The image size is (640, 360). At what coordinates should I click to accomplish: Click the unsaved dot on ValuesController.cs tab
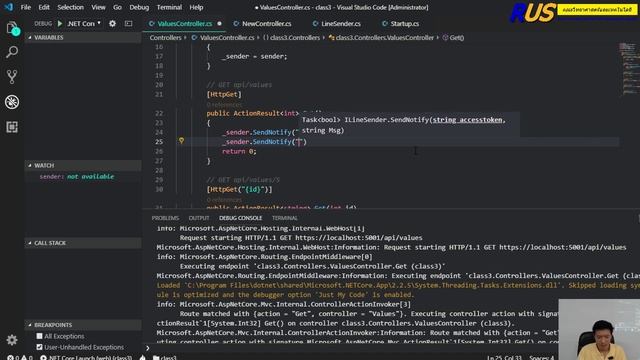point(220,24)
